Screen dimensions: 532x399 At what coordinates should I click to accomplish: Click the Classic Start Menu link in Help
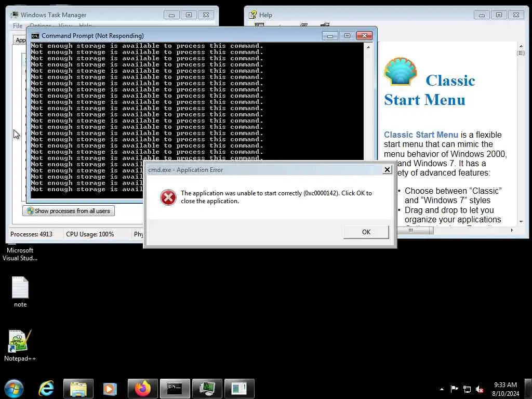pos(421,135)
